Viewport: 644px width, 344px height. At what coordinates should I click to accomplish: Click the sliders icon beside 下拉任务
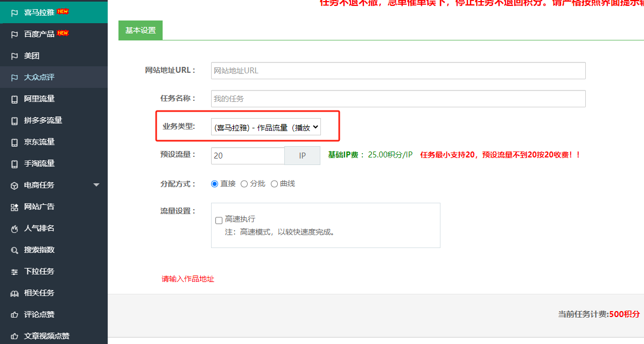pyautogui.click(x=15, y=272)
